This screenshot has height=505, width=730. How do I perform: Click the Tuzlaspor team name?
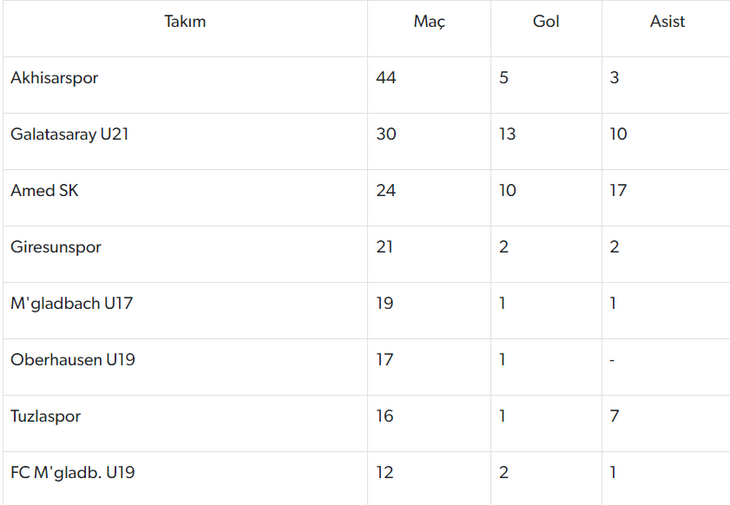pyautogui.click(x=46, y=416)
